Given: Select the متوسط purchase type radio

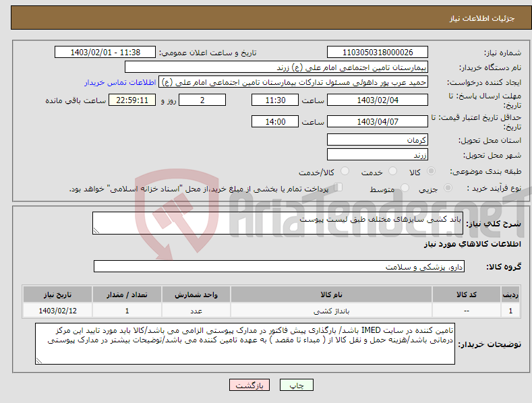Looking at the screenshot, I should point(405,187).
